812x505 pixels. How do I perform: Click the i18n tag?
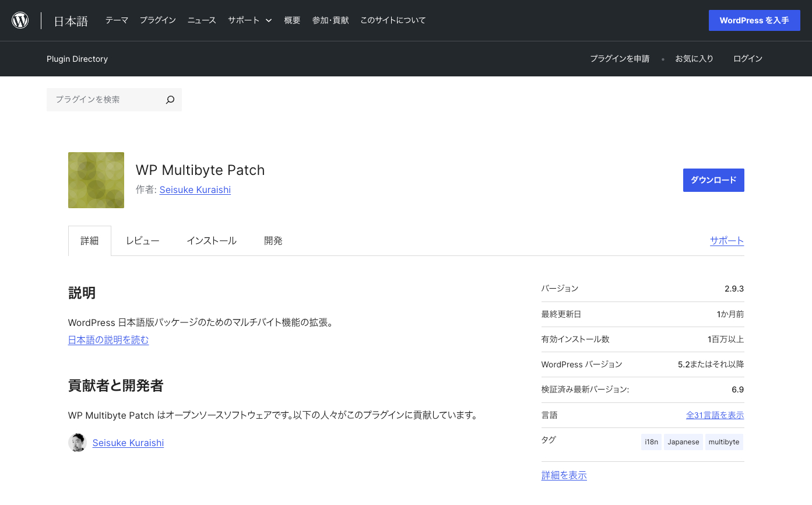click(651, 442)
